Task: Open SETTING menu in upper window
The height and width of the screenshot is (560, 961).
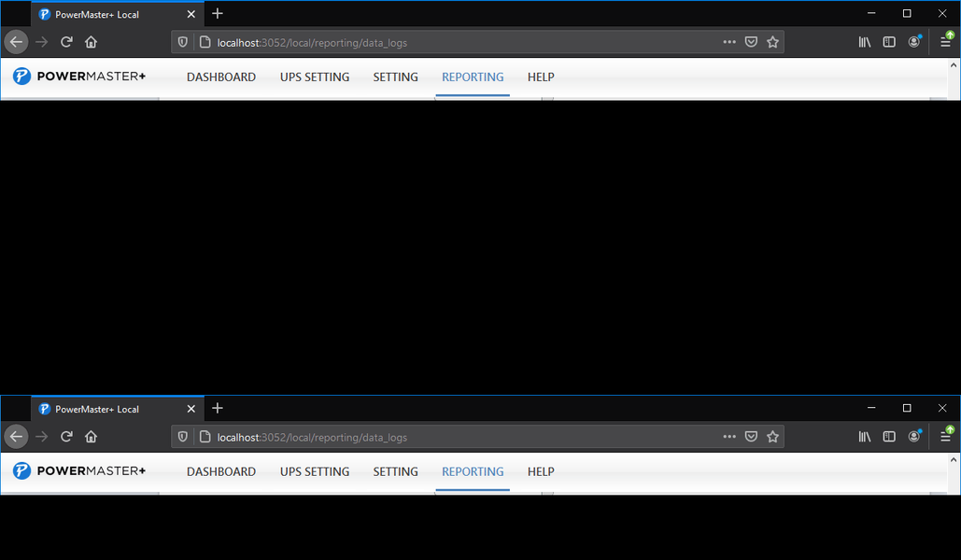Action: pyautogui.click(x=395, y=77)
